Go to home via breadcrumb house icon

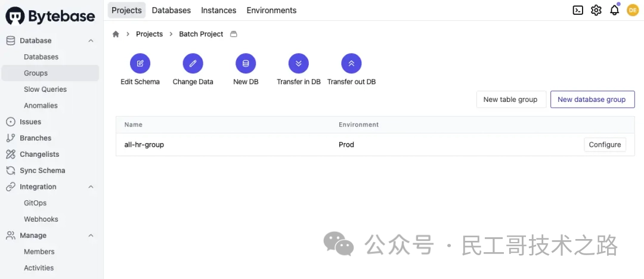[x=116, y=34]
